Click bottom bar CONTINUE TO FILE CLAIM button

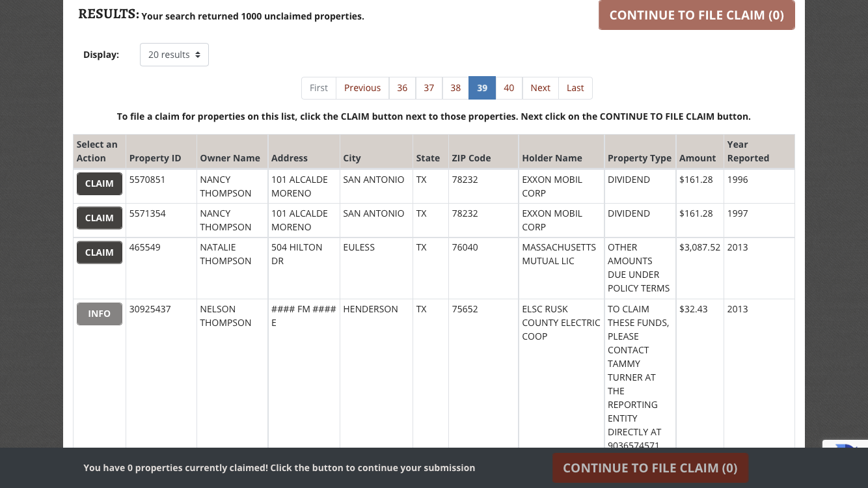(650, 468)
